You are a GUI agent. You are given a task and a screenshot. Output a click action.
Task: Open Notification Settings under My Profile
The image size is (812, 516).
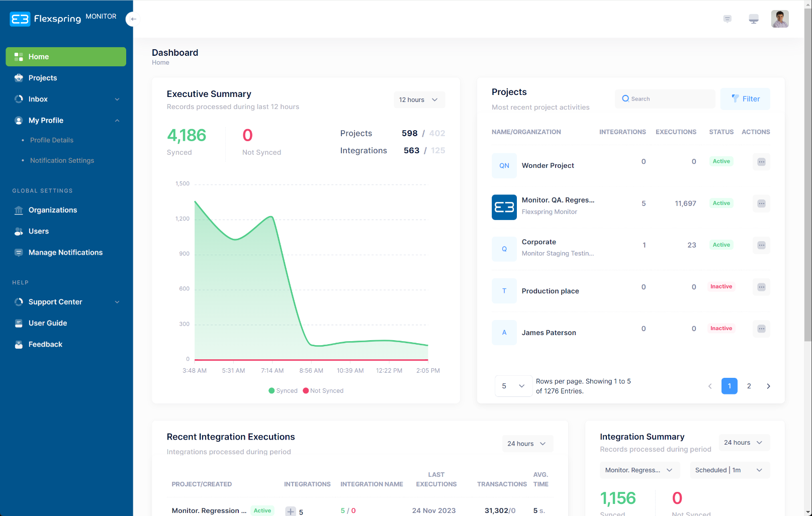62,160
